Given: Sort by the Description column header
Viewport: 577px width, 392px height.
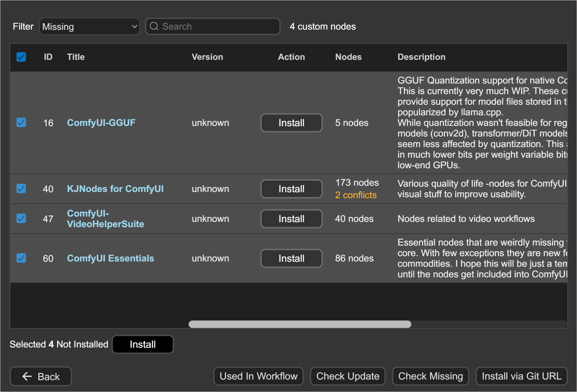Looking at the screenshot, I should click(421, 57).
